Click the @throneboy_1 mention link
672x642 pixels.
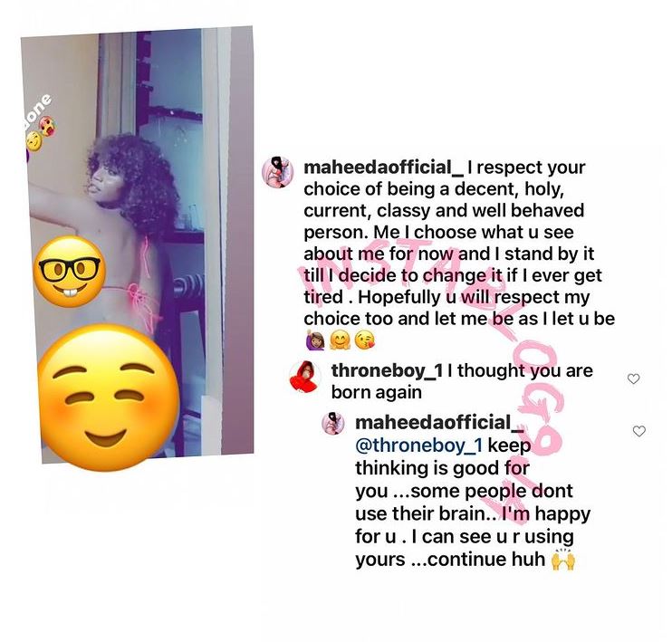418,445
